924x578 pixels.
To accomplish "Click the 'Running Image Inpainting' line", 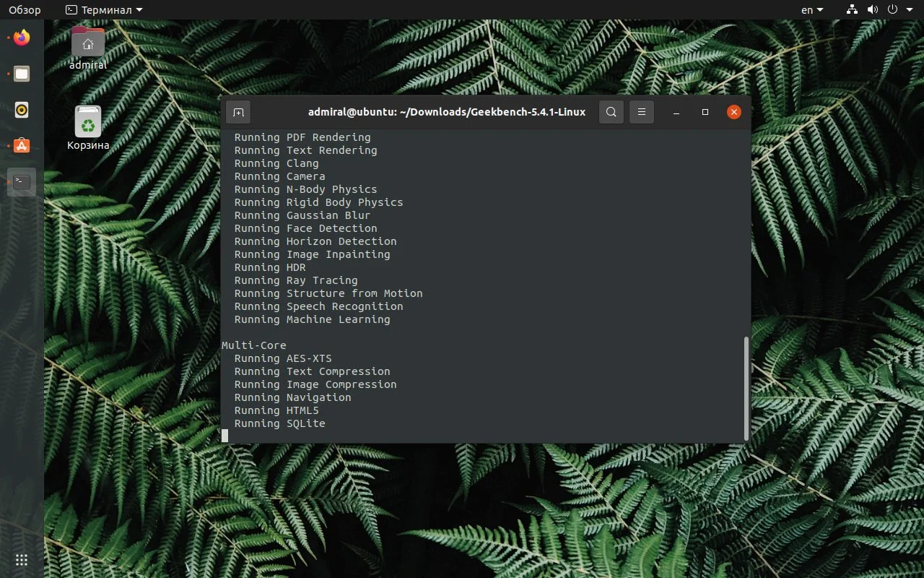I will click(313, 254).
